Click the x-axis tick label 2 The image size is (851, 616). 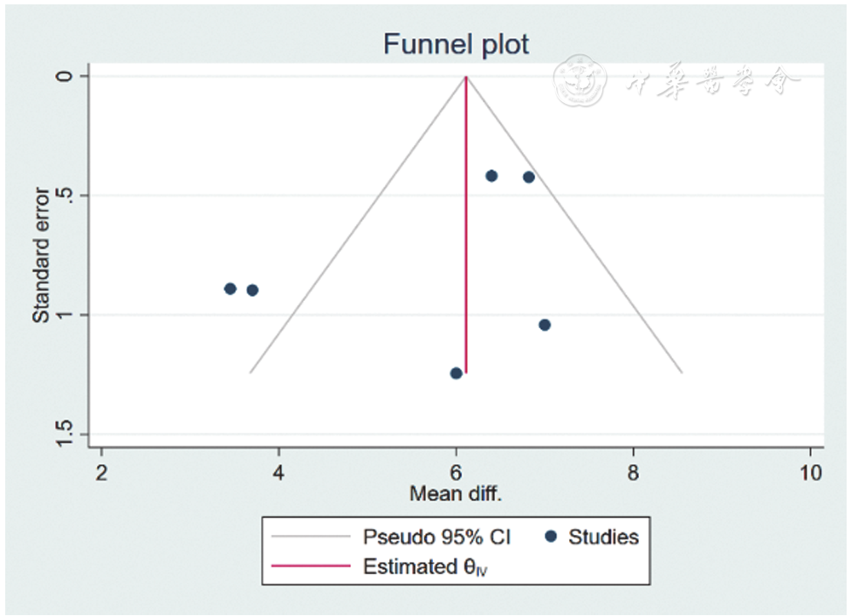102,474
